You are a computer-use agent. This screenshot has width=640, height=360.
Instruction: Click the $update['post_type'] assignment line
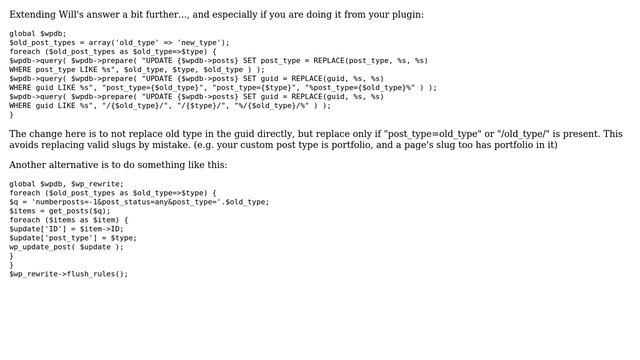point(73,238)
